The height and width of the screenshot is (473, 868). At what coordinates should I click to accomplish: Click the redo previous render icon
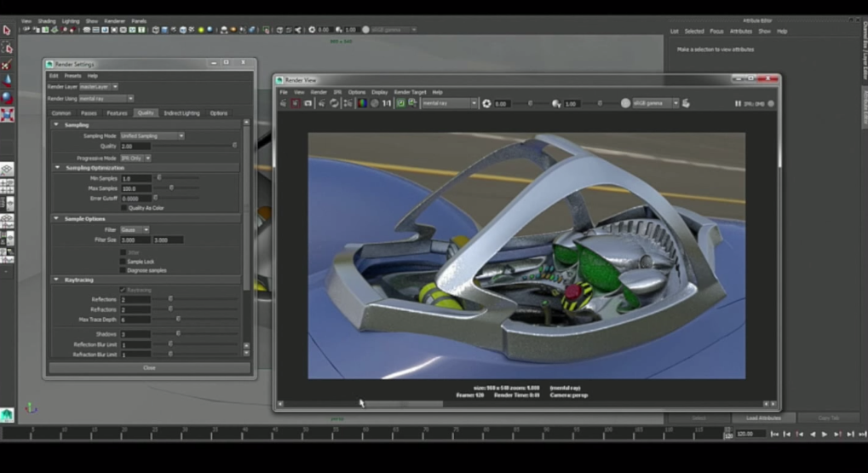(284, 103)
